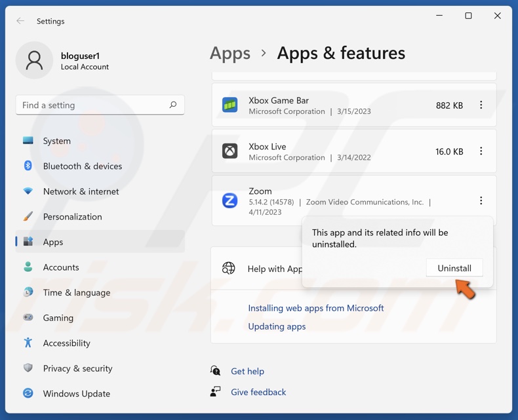
Task: Open the three-dot menu for Xbox Live
Action: [481, 151]
